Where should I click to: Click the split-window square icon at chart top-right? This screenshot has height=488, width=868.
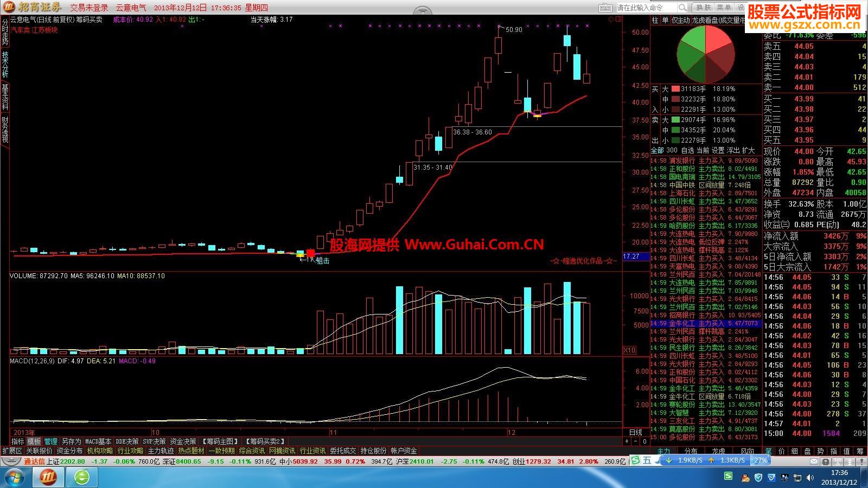click(618, 20)
